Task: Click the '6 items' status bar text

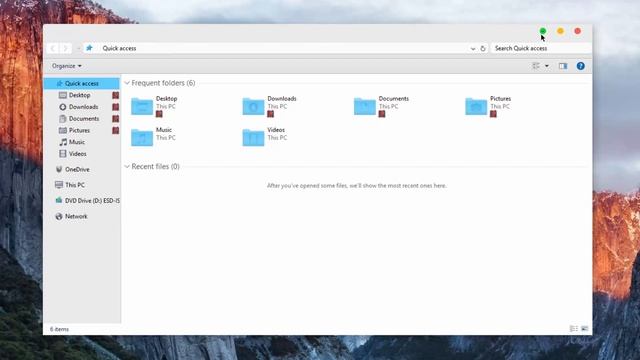Action: pyautogui.click(x=59, y=329)
